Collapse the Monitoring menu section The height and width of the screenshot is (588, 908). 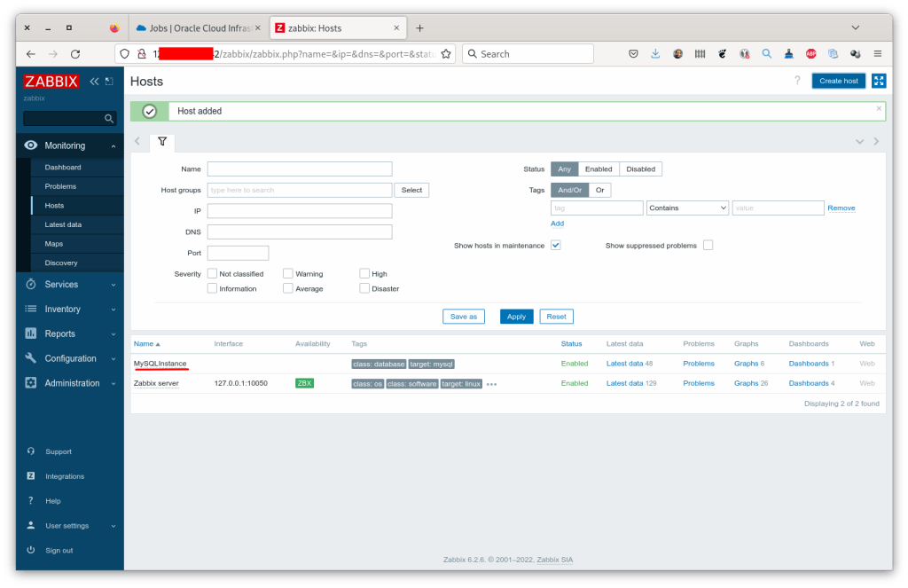[x=70, y=145]
